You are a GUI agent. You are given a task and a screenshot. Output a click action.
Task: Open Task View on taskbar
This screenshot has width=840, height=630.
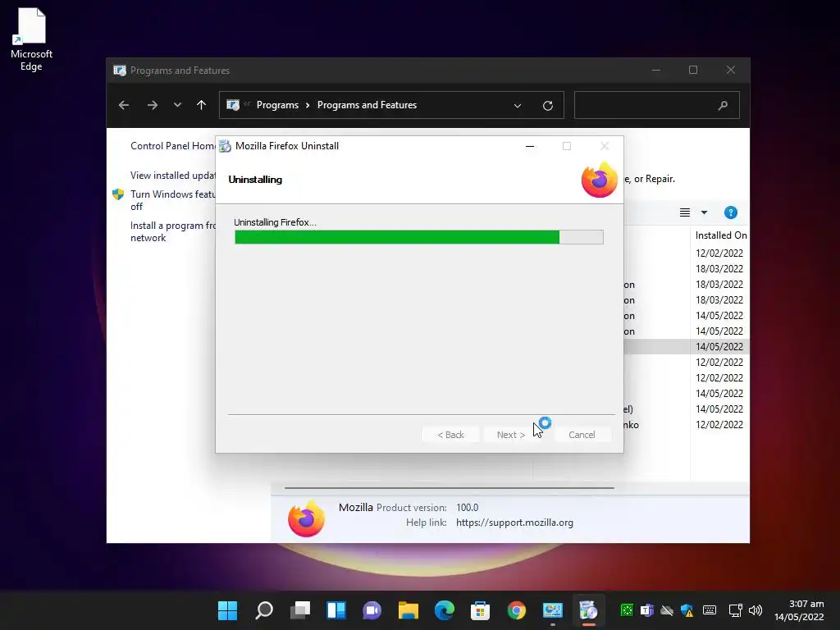[300, 610]
